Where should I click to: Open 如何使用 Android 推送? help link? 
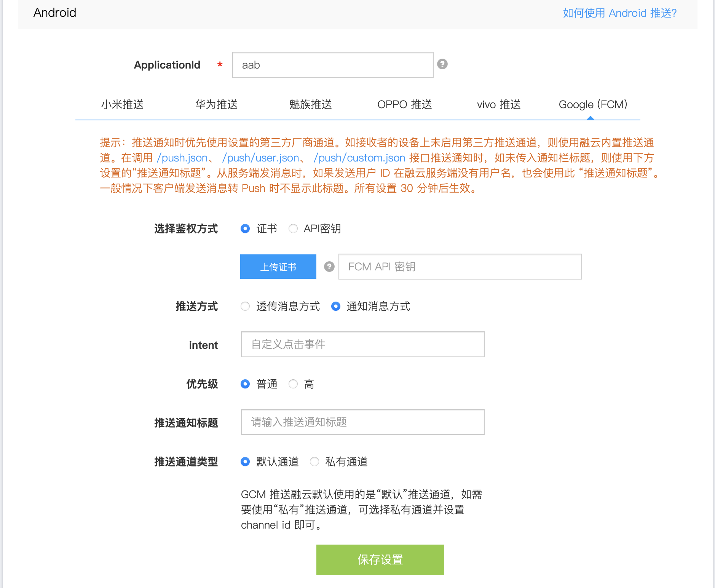[x=620, y=13]
